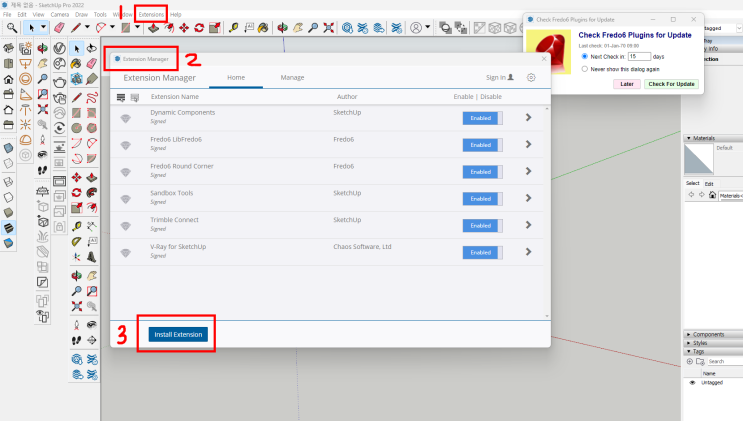
Task: Open the Extensions menu
Action: coord(151,14)
